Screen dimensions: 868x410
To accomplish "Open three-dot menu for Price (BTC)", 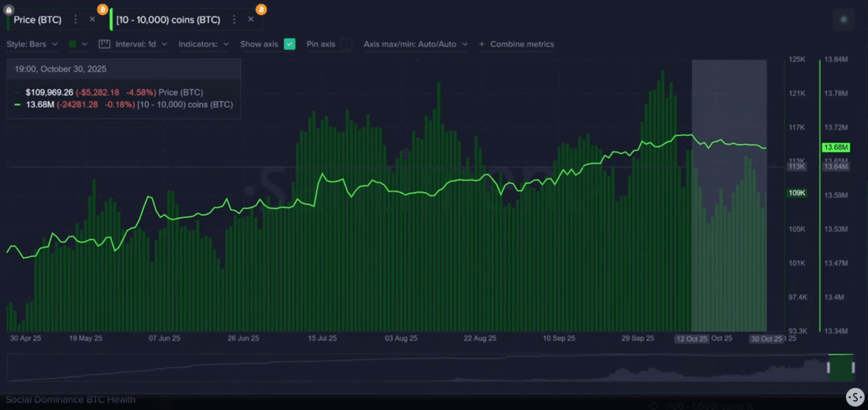I will (x=76, y=20).
